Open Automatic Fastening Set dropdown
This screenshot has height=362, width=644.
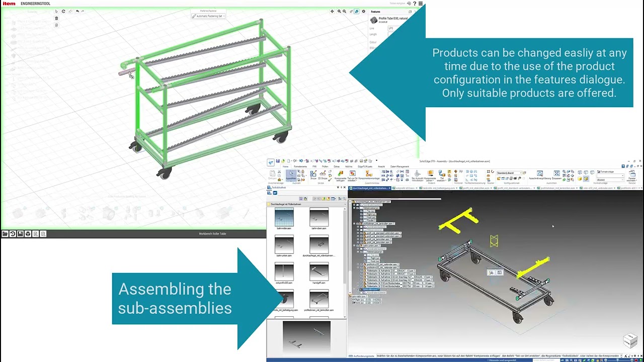point(209,16)
